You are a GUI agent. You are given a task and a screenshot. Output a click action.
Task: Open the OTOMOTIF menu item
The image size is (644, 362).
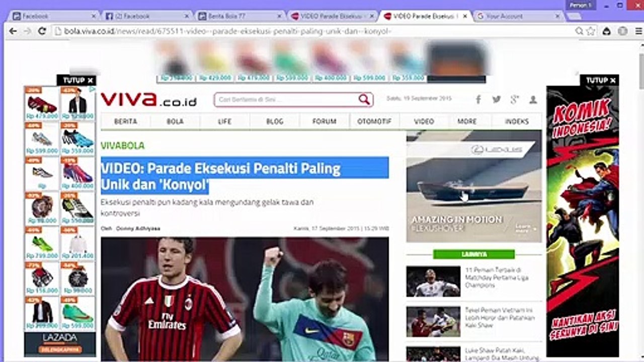coord(374,121)
